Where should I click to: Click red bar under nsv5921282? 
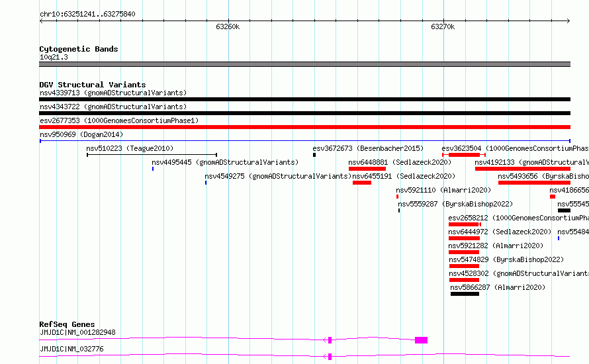pos(464,252)
